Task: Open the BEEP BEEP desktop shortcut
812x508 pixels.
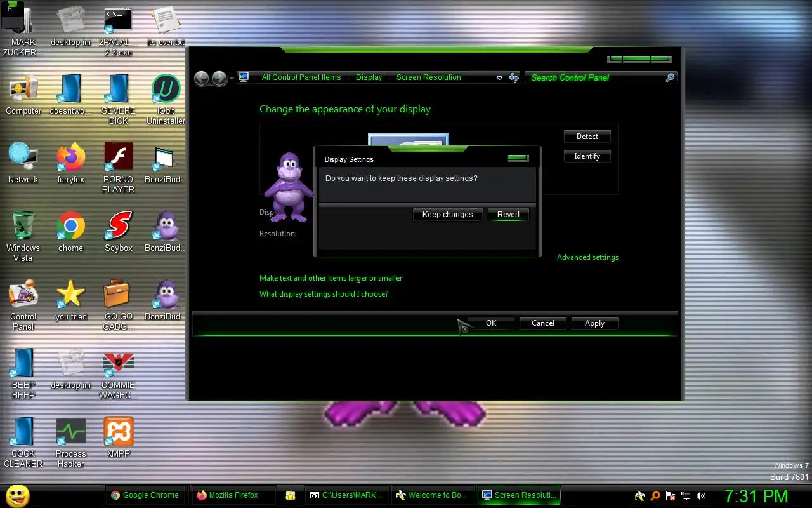Action: tap(23, 373)
